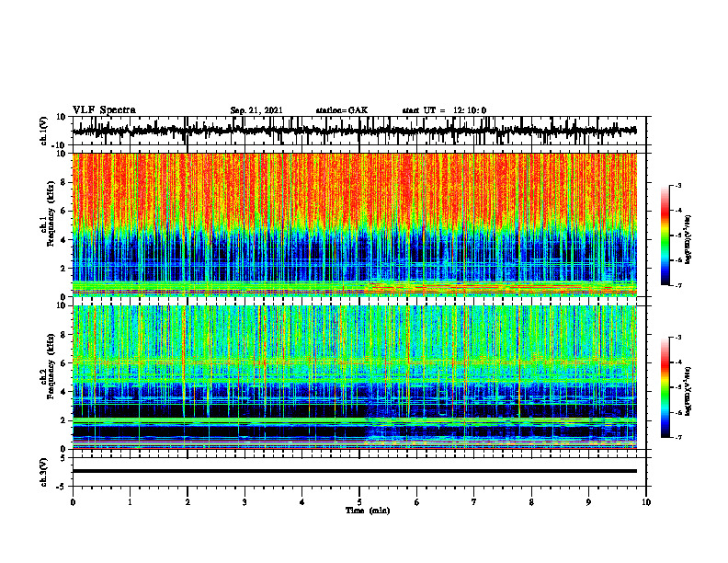Click the "4" kHz tick on ch.1 frequency axis

coord(64,240)
